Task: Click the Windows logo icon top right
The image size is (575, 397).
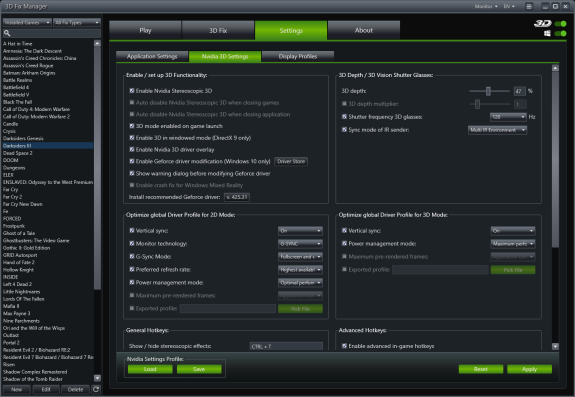Action: (547, 33)
